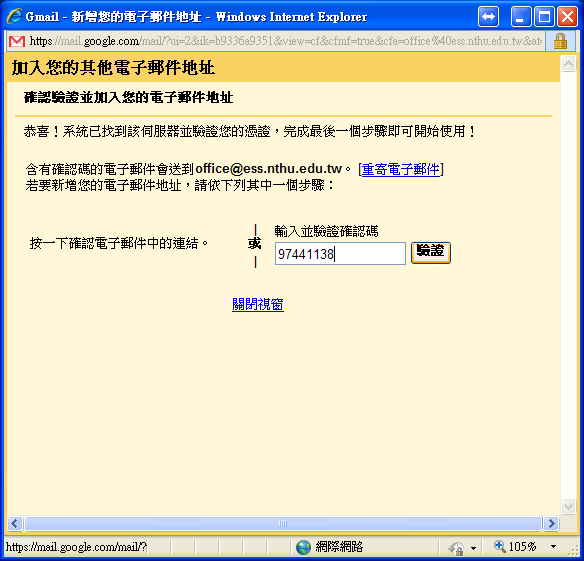Click the Gmail envelope favicon in address bar
The width and height of the screenshot is (584, 561).
coord(17,41)
